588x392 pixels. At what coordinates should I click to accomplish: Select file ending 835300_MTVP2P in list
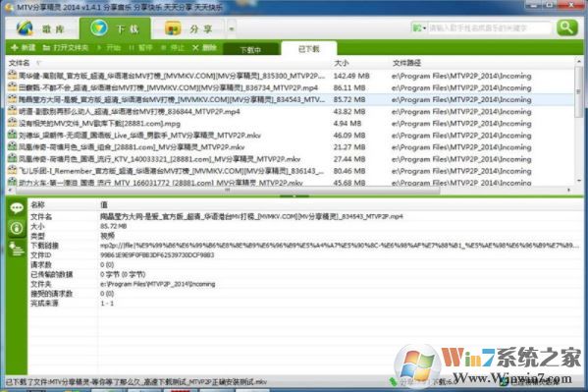pyautogui.click(x=172, y=76)
